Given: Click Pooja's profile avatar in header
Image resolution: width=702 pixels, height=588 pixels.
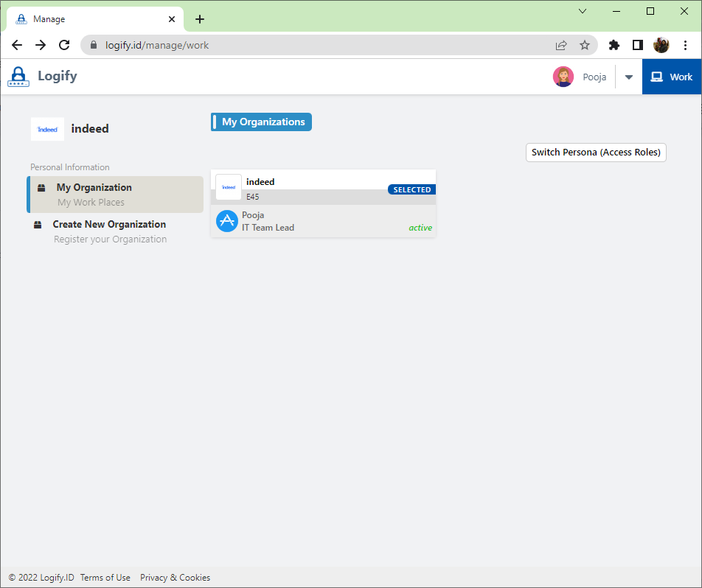Looking at the screenshot, I should 563,77.
